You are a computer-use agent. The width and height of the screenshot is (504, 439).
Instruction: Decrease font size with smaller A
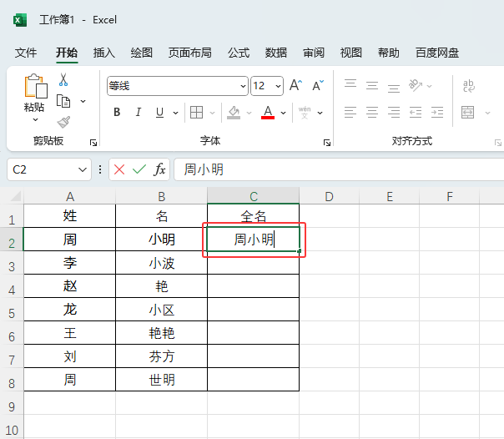(x=318, y=85)
